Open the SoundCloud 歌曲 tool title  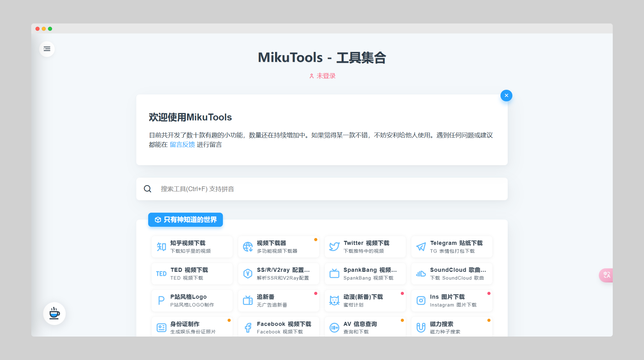458,270
